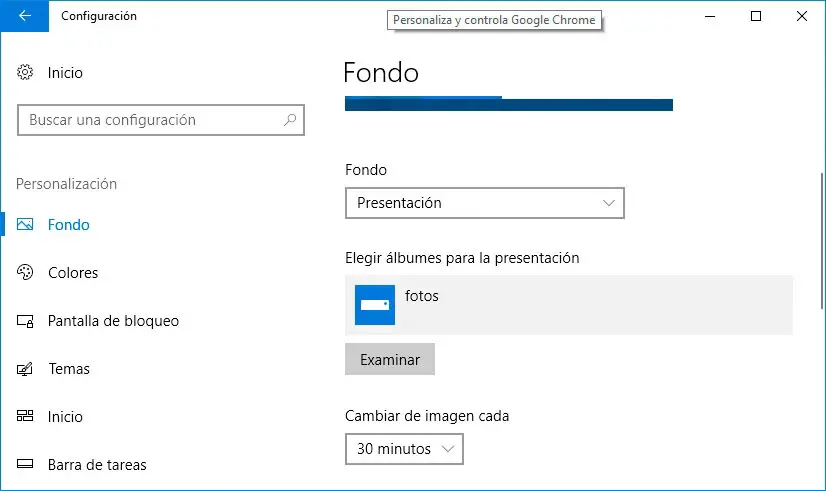The image size is (826, 491).
Task: Click the back arrow in the title bar
Action: coord(25,16)
